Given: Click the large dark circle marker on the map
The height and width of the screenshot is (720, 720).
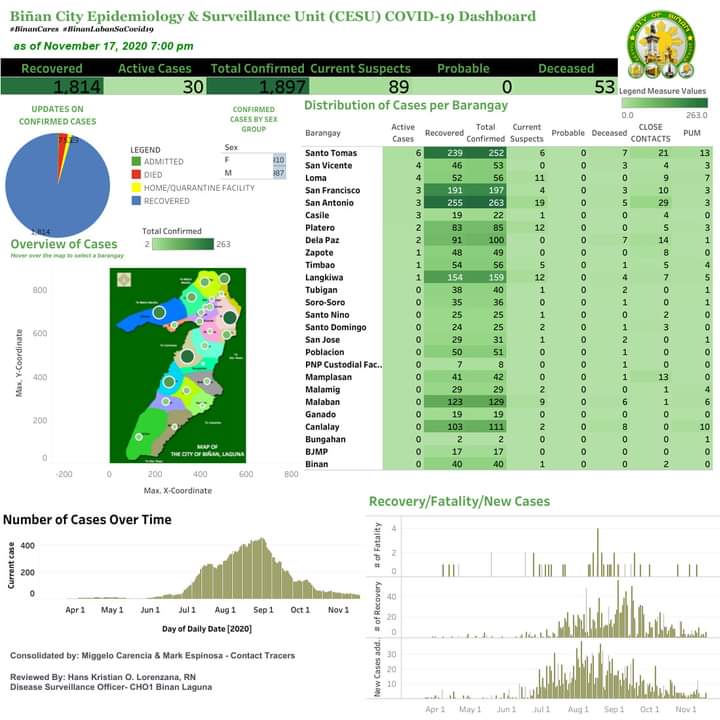Looking at the screenshot, I should pos(187,356).
